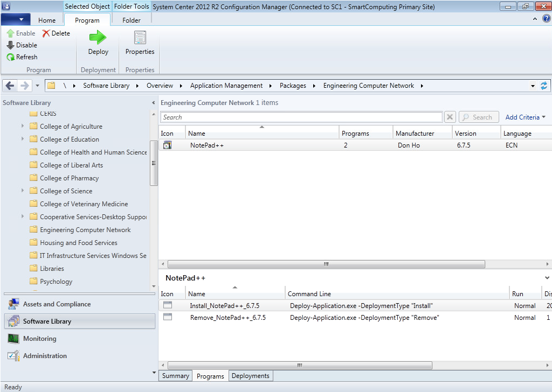Click the NotePad++ package icon
Screen dimensions: 552x392
click(x=167, y=145)
